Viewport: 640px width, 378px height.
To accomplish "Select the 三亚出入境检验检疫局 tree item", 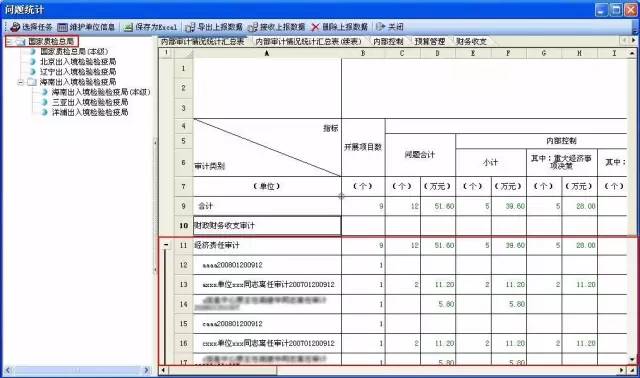I will [90, 102].
